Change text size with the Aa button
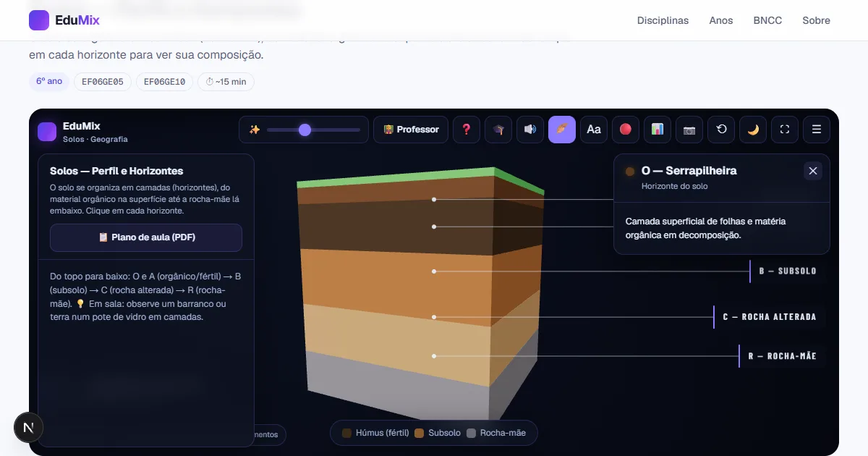 coord(594,130)
